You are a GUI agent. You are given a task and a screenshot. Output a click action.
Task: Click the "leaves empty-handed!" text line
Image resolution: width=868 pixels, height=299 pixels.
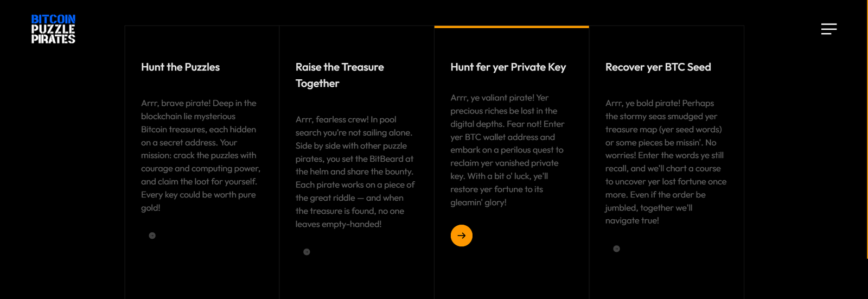338,224
